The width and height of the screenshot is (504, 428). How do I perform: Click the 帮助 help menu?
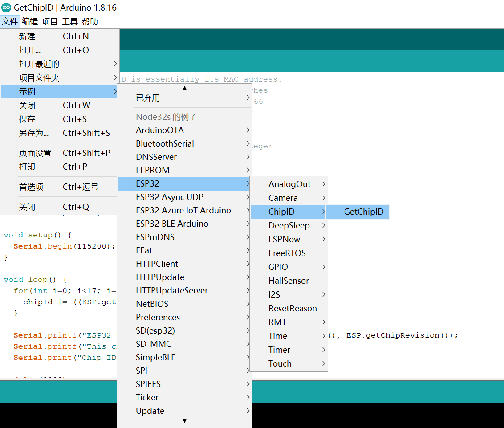pos(90,21)
